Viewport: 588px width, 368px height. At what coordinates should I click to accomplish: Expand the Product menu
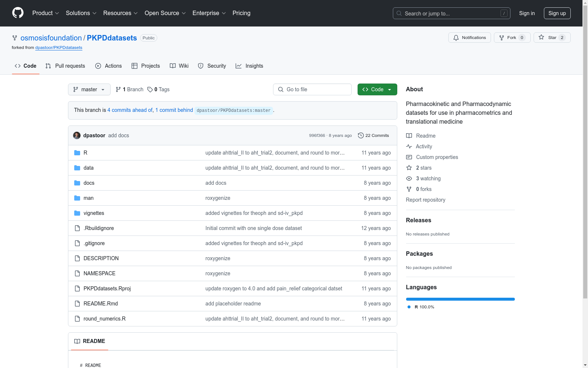pos(46,13)
